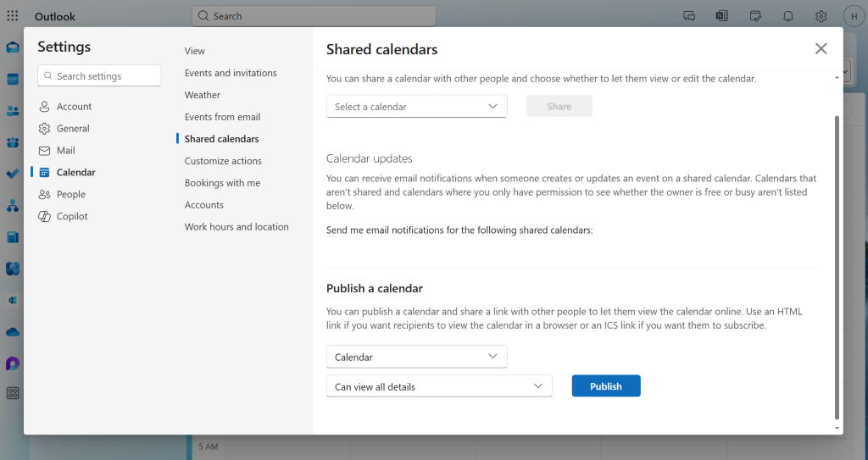868x460 pixels.
Task: Click the settings gear in top bar
Action: [x=821, y=16]
